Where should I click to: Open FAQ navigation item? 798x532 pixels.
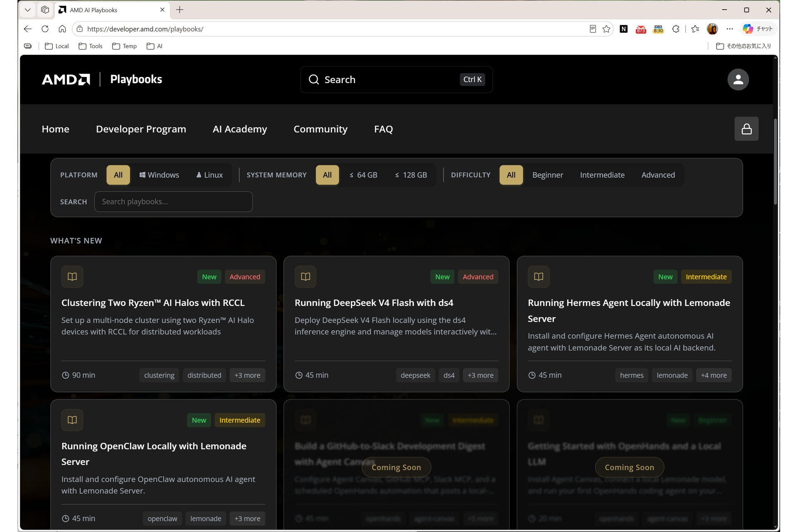tap(383, 129)
